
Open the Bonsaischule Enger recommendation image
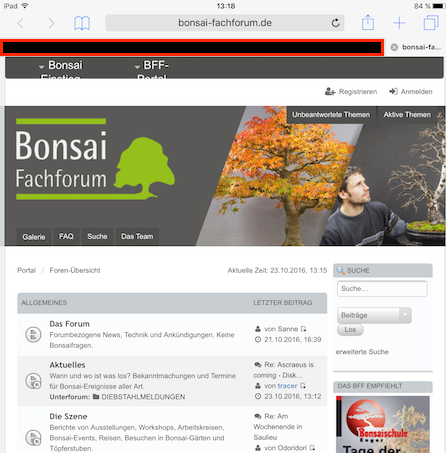[x=383, y=424]
